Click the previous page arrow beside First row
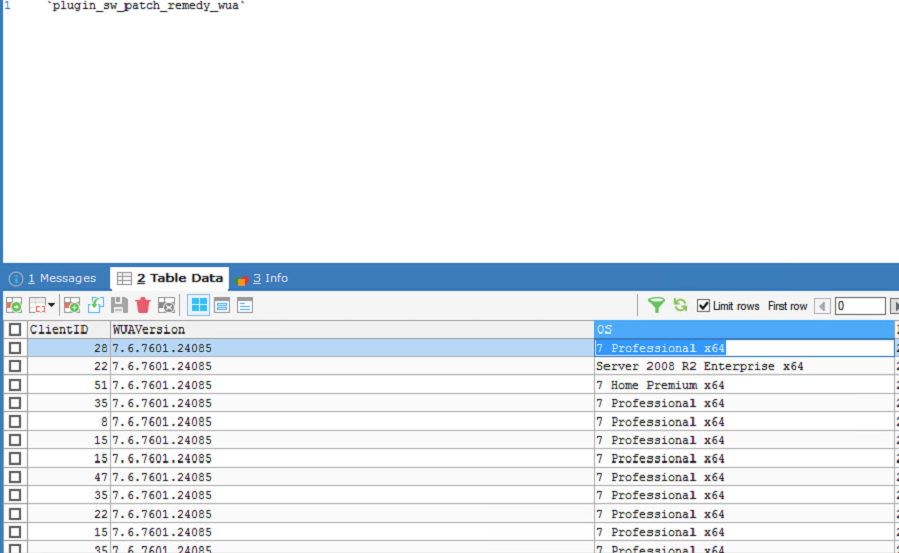This screenshot has width=899, height=553. point(822,306)
